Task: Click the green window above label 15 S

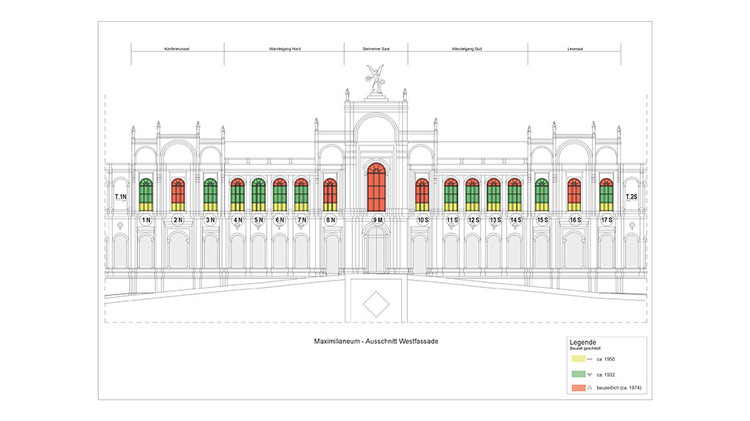Action: coord(542,194)
